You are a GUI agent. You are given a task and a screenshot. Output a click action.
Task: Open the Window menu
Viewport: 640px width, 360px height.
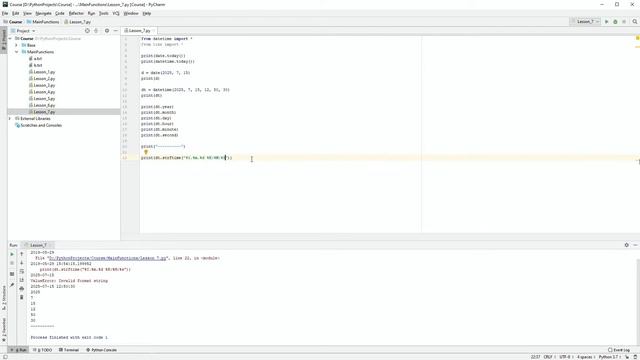point(131,13)
